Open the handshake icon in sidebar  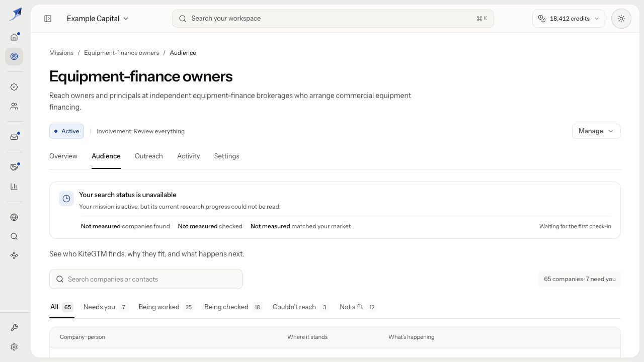click(x=14, y=167)
